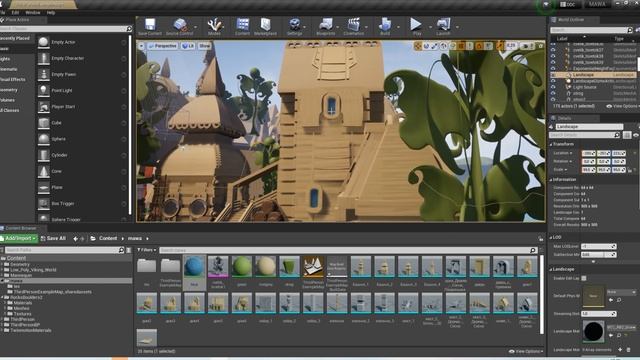Screen dimensions: 640x360
Task: Select the Player Start placement item
Action: click(x=82, y=107)
